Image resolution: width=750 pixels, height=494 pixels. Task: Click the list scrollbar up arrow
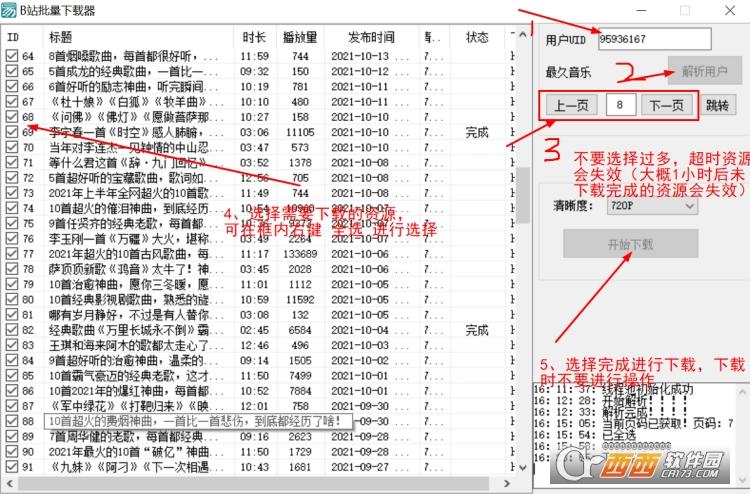click(523, 35)
